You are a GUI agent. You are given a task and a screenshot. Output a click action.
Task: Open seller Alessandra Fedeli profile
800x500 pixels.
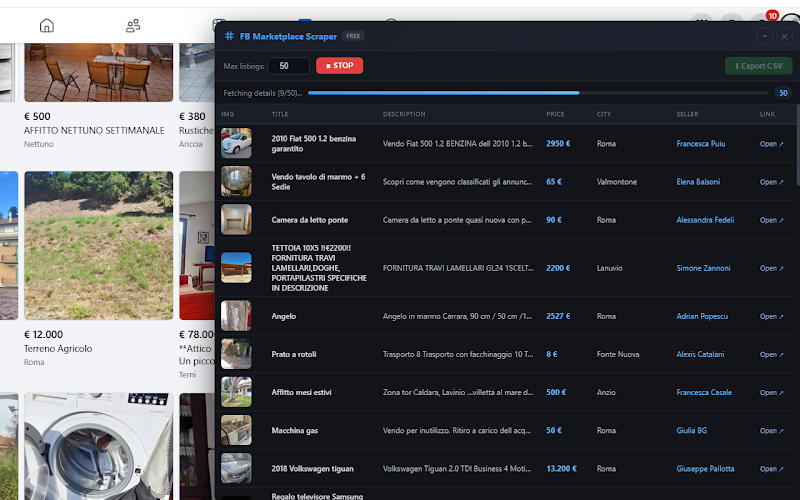(x=705, y=220)
